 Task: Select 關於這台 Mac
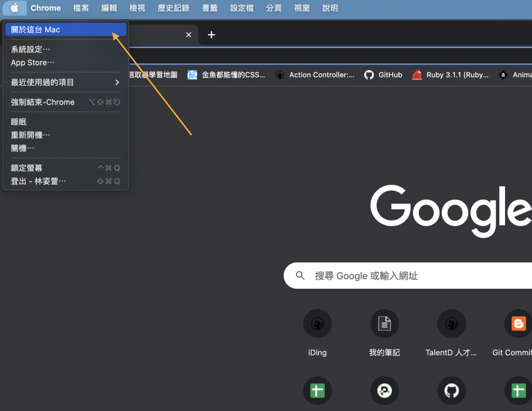pos(66,30)
